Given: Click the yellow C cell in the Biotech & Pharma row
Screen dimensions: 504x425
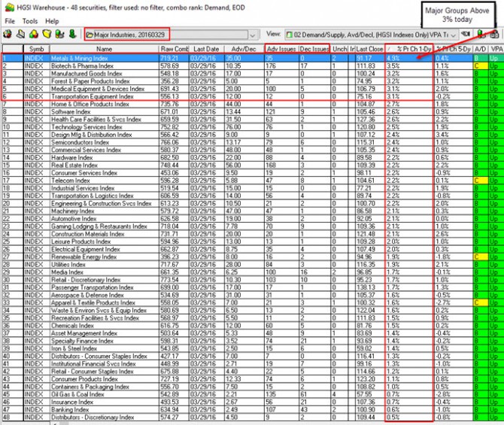Looking at the screenshot, I should [481, 66].
